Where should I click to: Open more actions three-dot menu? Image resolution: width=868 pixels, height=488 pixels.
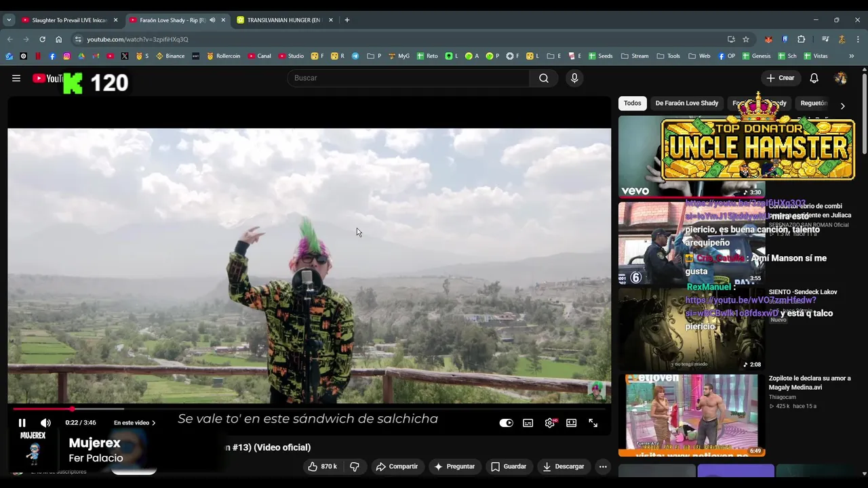click(x=603, y=466)
